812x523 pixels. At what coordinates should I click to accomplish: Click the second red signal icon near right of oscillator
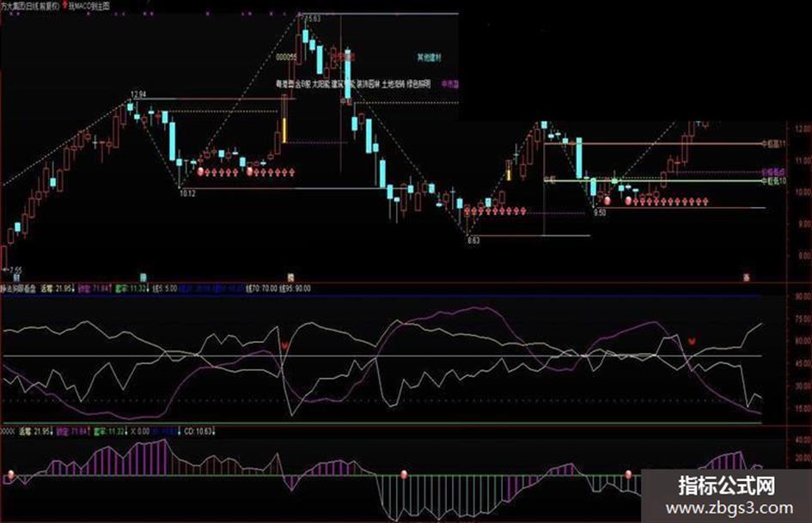tap(692, 341)
